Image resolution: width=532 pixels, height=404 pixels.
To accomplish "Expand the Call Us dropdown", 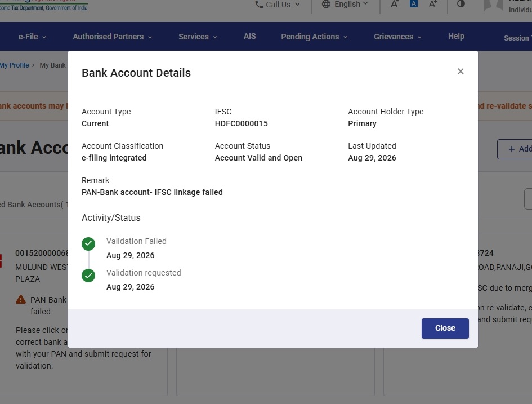I will (278, 5).
